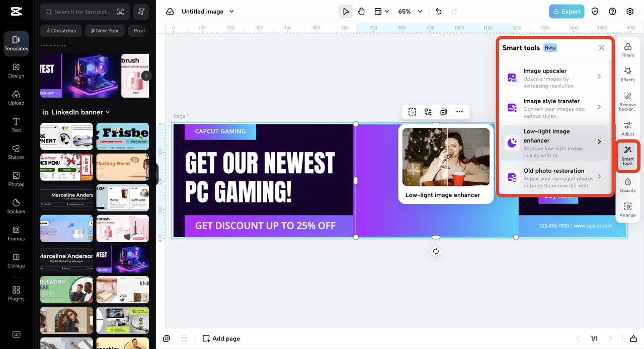Image resolution: width=644 pixels, height=349 pixels.
Task: Open the Plugins panel
Action: [16, 293]
